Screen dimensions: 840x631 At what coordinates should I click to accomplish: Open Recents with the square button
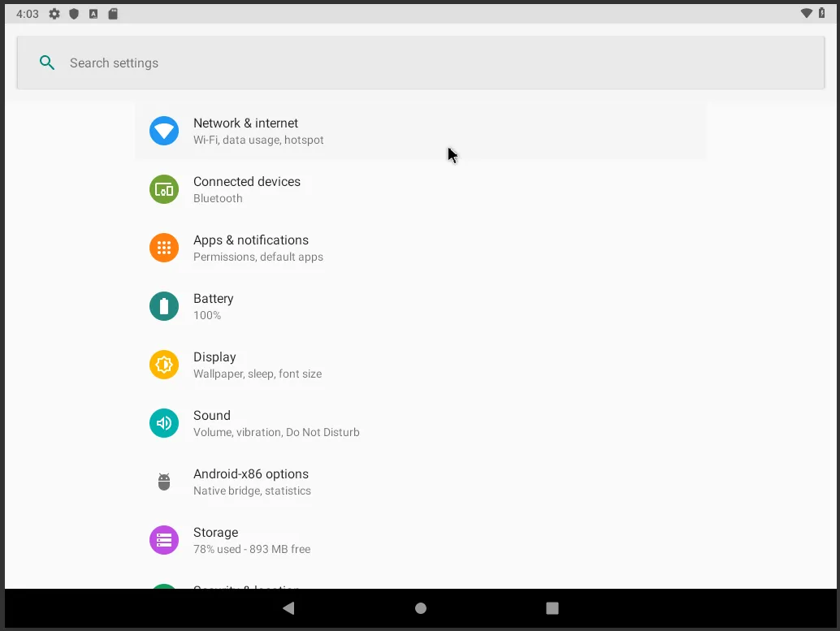point(552,608)
